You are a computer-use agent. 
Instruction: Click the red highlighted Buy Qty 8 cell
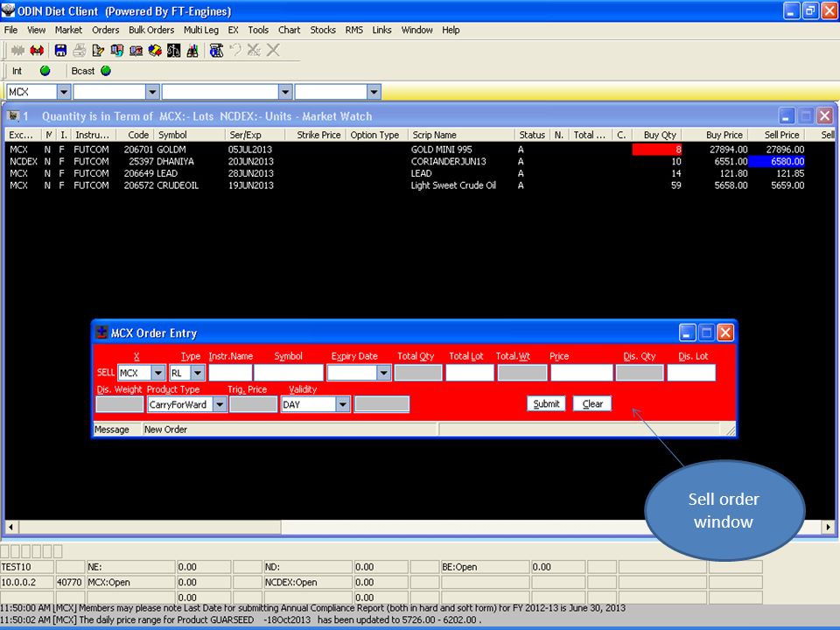point(657,150)
